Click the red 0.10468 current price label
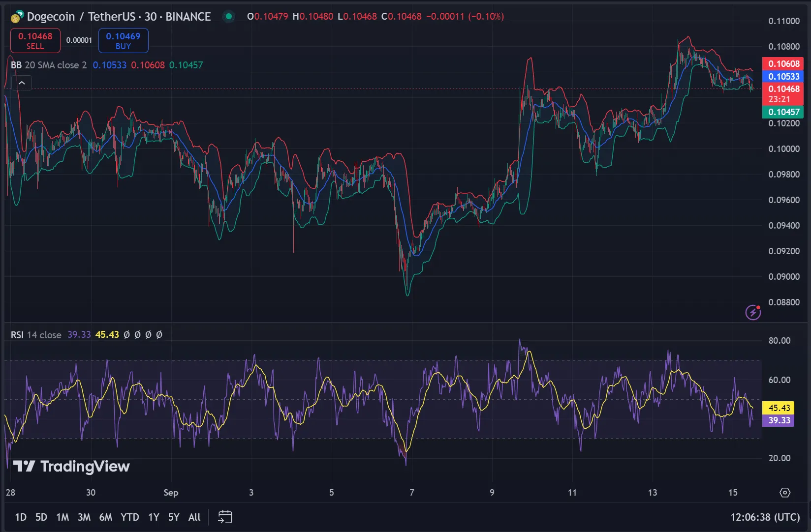This screenshot has width=811, height=532. [782, 93]
